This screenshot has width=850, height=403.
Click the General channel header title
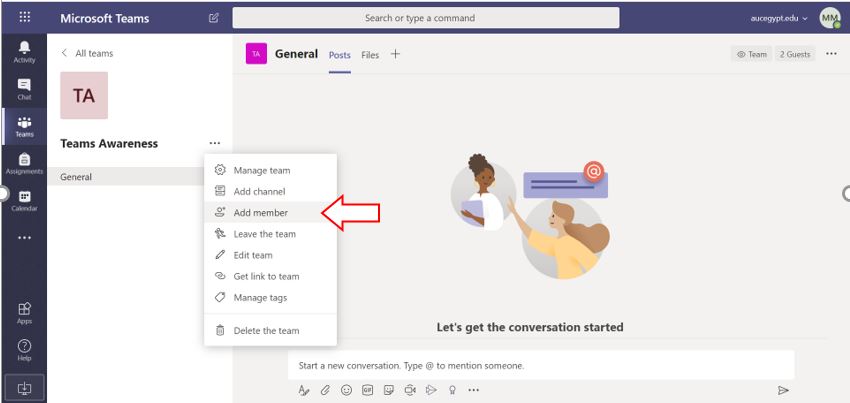click(297, 54)
